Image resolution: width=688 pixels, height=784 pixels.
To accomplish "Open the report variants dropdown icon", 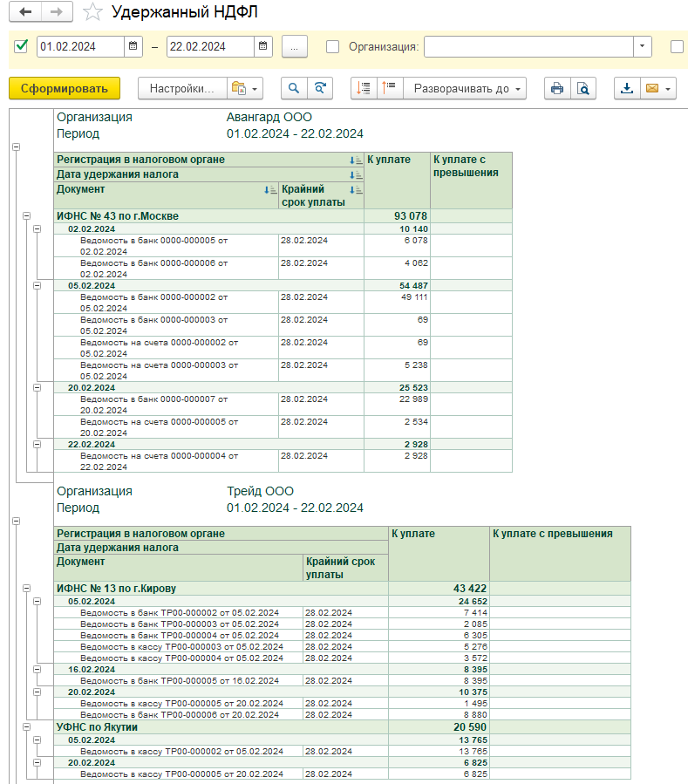I will click(245, 88).
